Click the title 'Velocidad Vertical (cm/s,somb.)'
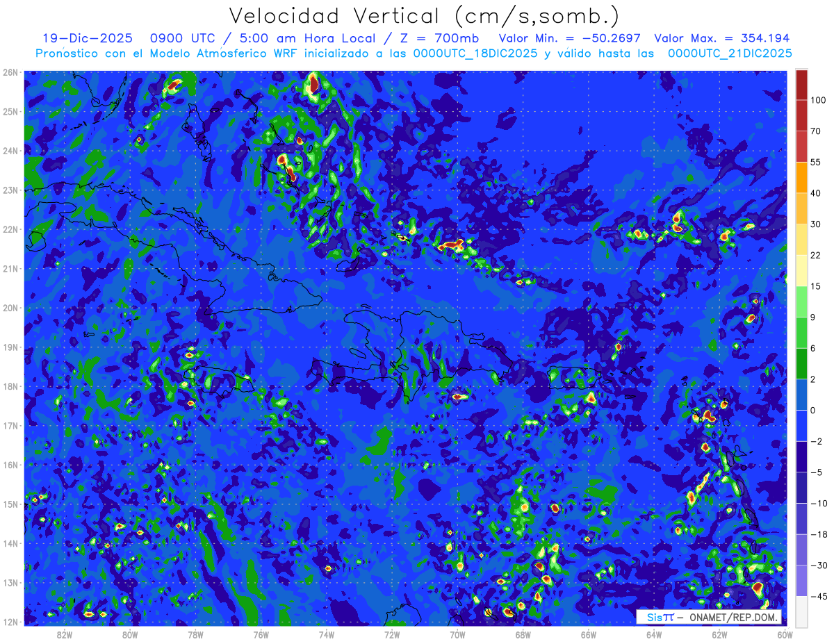Image resolution: width=834 pixels, height=644 pixels. coord(424,16)
